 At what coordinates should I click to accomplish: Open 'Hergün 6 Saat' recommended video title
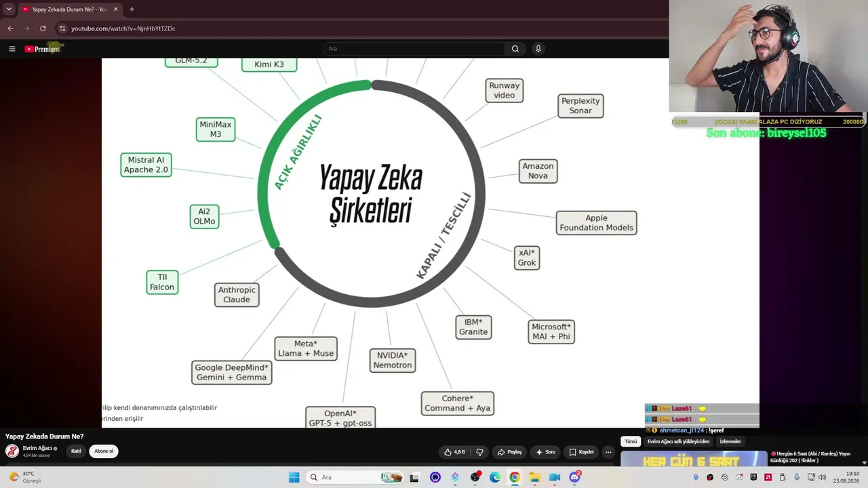(810, 457)
